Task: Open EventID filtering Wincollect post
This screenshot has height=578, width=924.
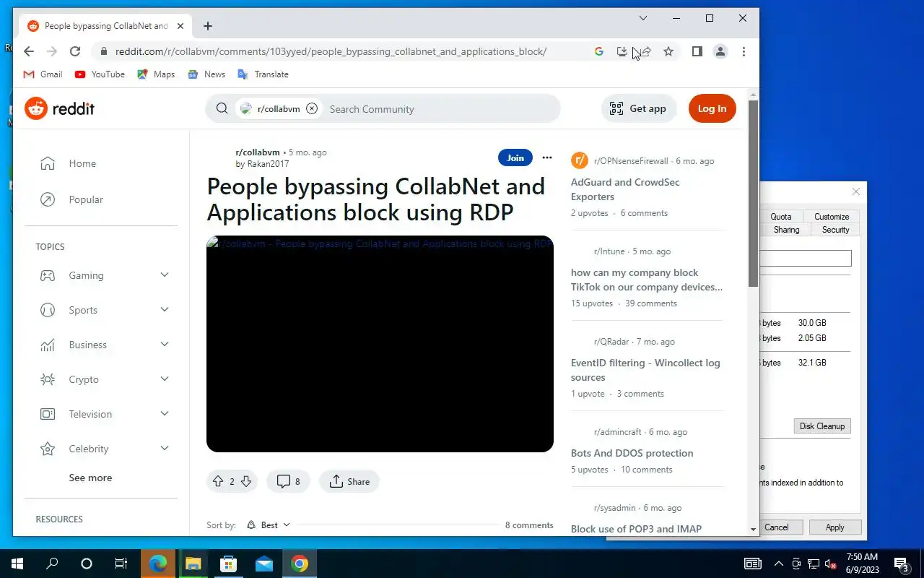Action: click(645, 370)
